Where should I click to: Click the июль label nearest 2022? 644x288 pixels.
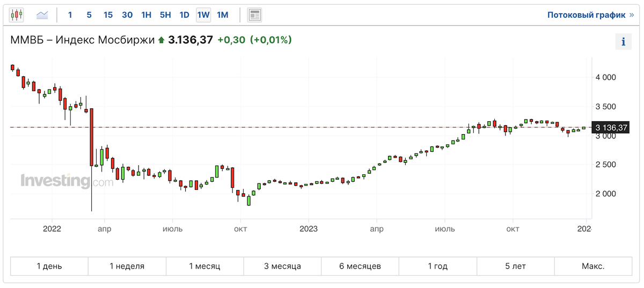tap(173, 228)
